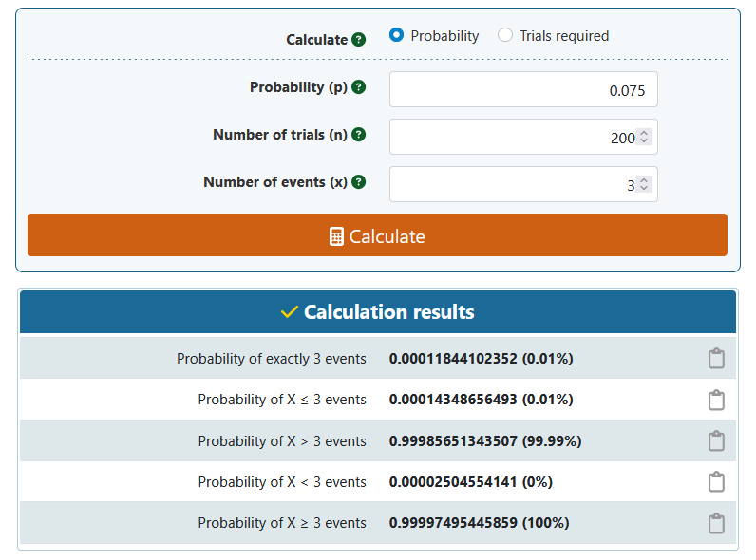Viewport: 756px width, 560px height.
Task: Open help icon for Probability (p)
Action: coord(358,87)
